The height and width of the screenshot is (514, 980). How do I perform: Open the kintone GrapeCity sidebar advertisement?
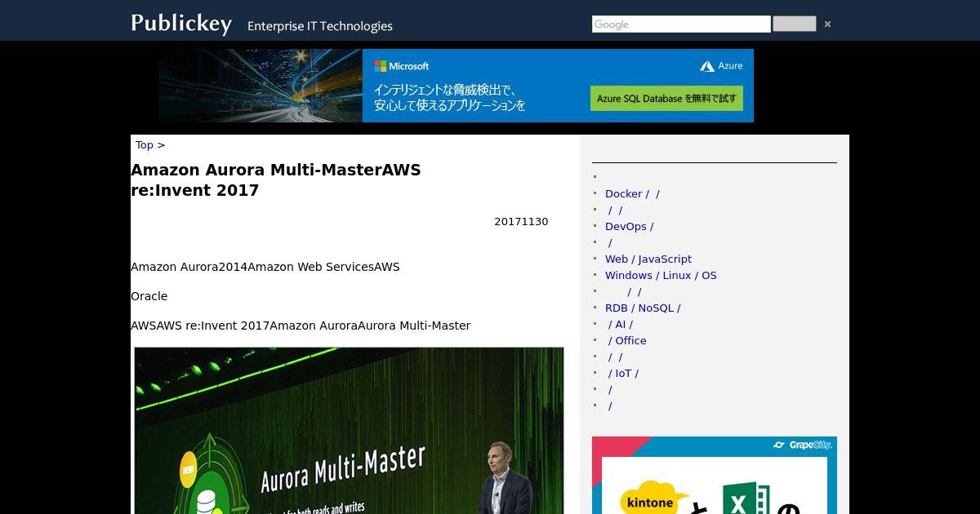point(715,475)
